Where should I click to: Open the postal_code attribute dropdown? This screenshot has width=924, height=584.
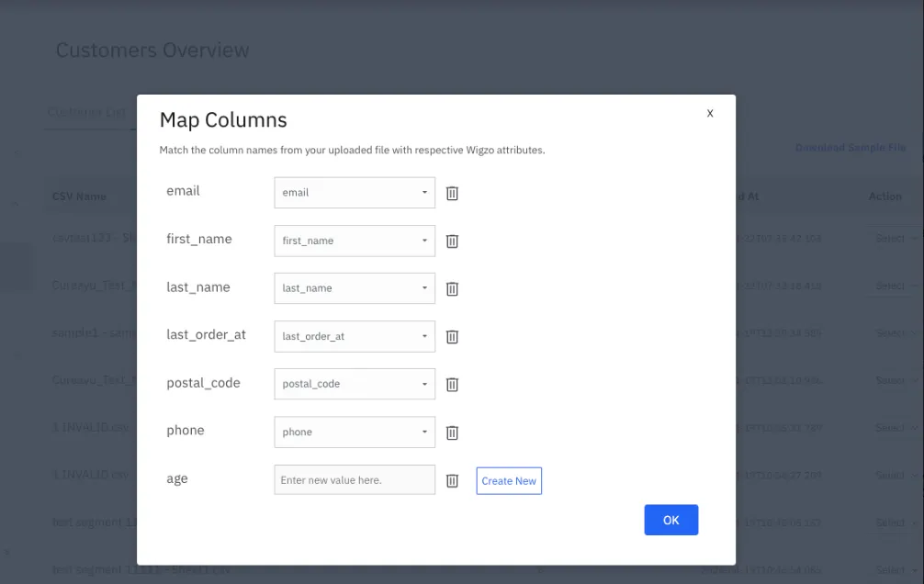[x=355, y=384]
